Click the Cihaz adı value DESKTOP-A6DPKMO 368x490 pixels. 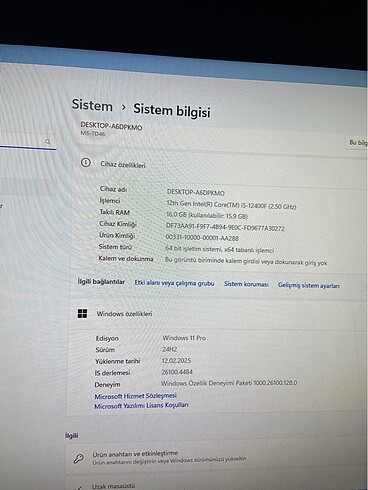[196, 192]
